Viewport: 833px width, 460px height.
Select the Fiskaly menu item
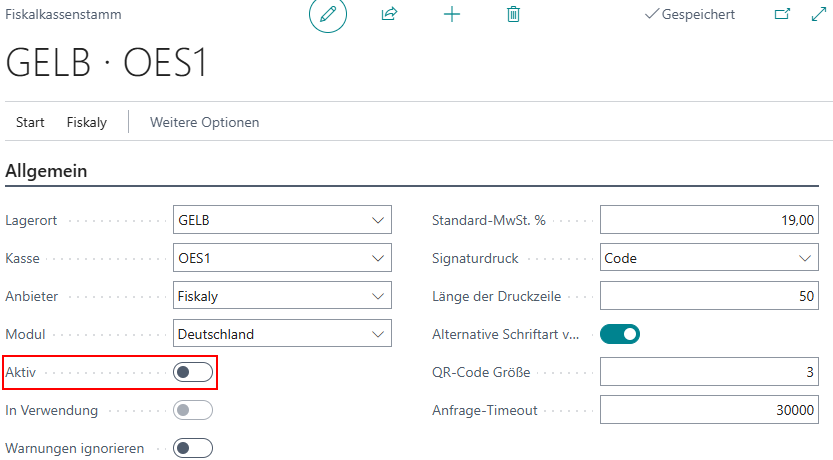tap(87, 122)
